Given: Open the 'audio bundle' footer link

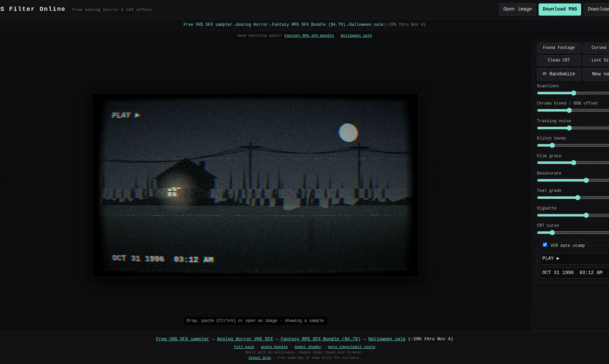Looking at the screenshot, I should [274, 347].
